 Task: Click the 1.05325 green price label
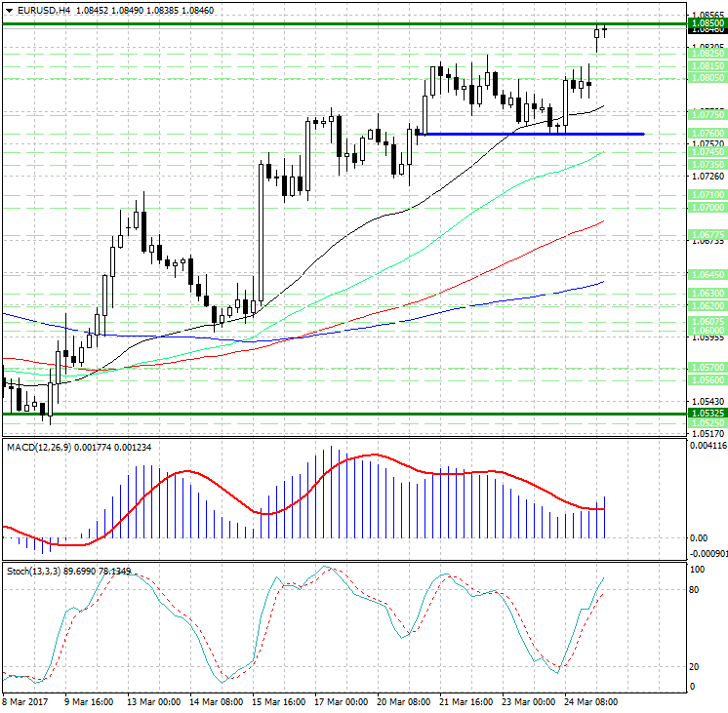point(705,414)
